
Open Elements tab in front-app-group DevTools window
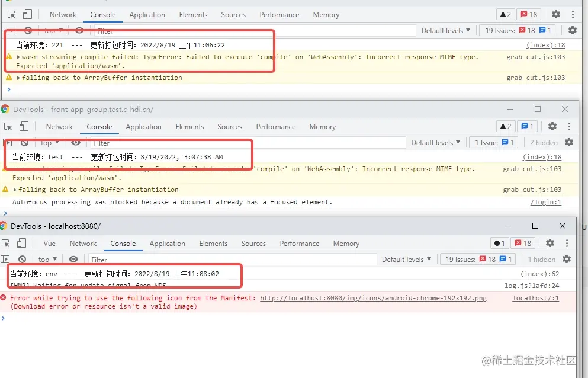[x=189, y=127]
